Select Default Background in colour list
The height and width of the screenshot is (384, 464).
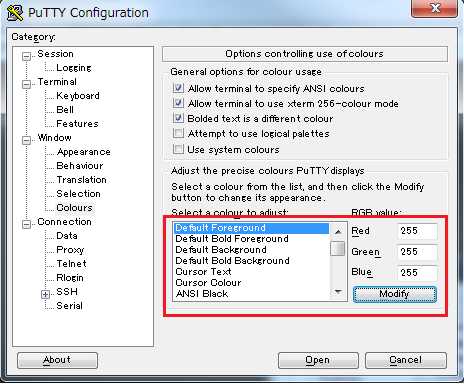click(x=251, y=250)
